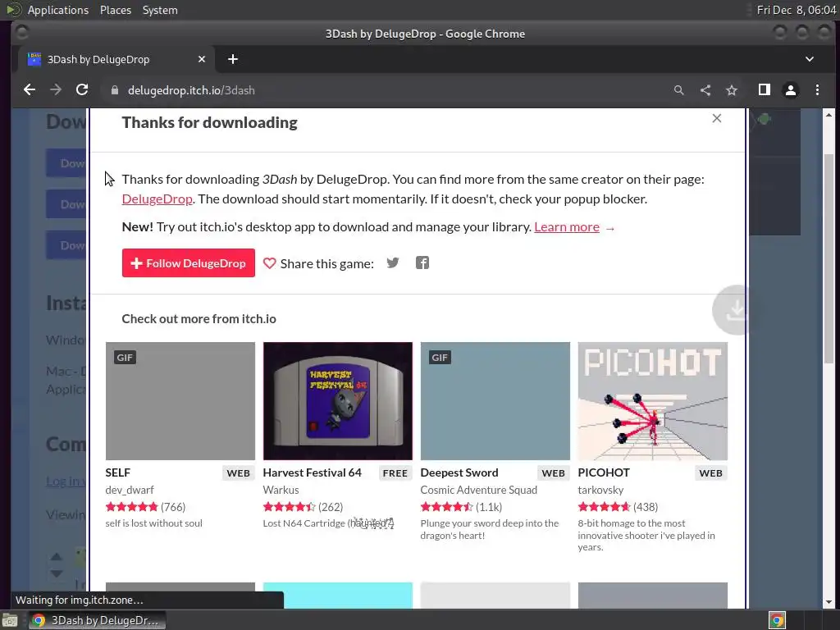
Task: Go back to previous page
Action: click(30, 90)
